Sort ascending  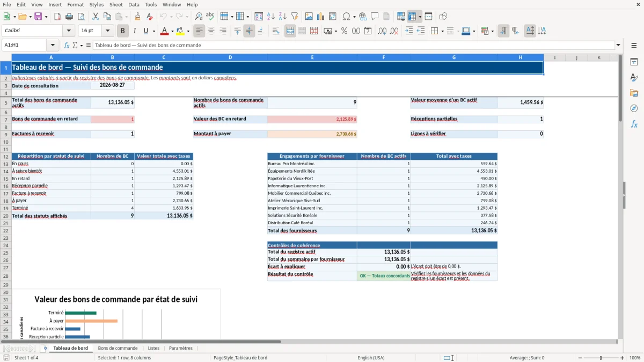(270, 17)
